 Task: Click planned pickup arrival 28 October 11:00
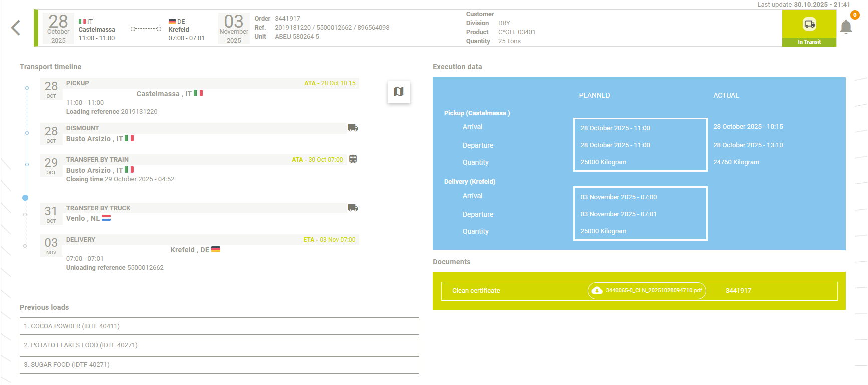click(615, 128)
